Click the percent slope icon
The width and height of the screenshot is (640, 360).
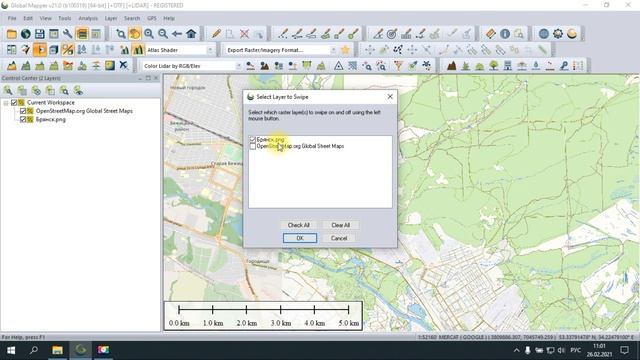click(x=67, y=50)
